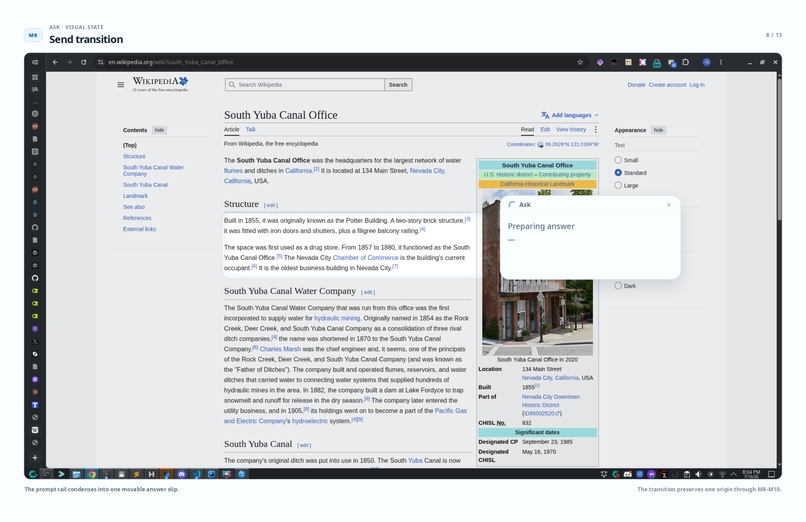The height and width of the screenshot is (522, 806).
Task: Expand the Add languages dropdown
Action: [570, 115]
